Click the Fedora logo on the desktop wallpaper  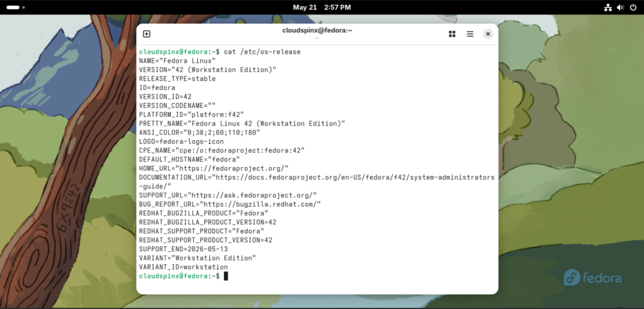point(592,278)
